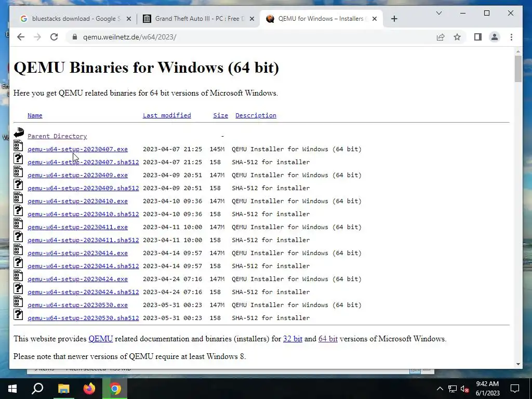
Task: View site security lock info
Action: [x=75, y=37]
